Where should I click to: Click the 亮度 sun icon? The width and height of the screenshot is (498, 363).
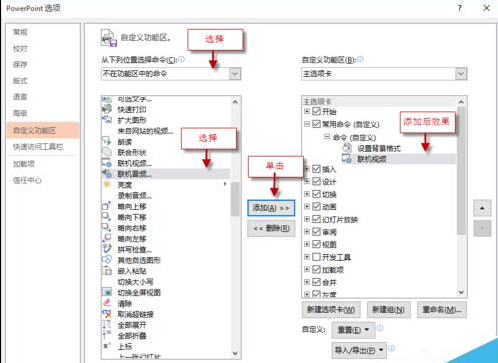click(107, 184)
